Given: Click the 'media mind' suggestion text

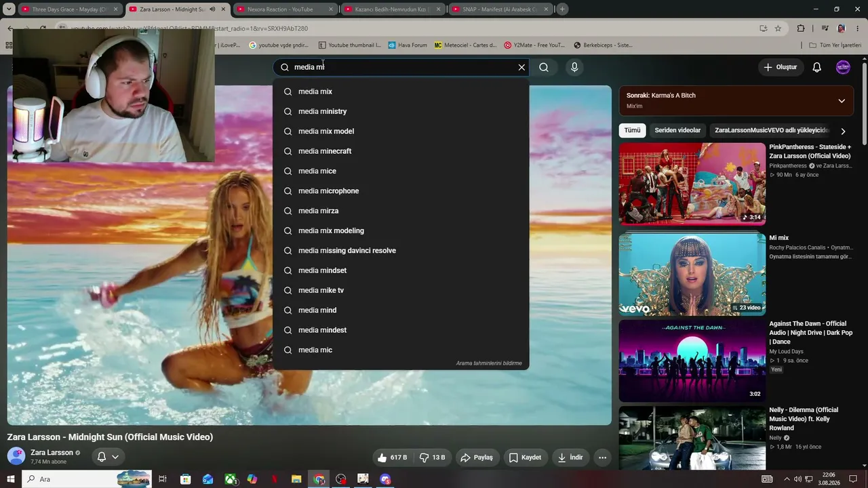Looking at the screenshot, I should [x=317, y=310].
